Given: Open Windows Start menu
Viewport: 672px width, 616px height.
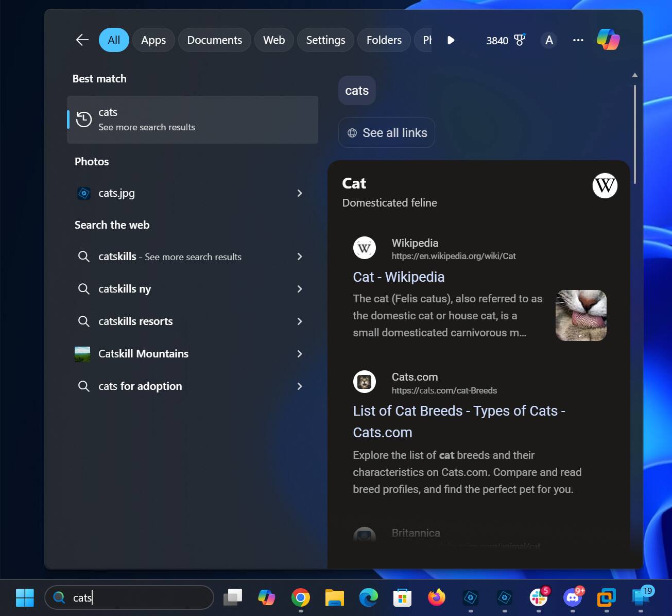Looking at the screenshot, I should [25, 597].
